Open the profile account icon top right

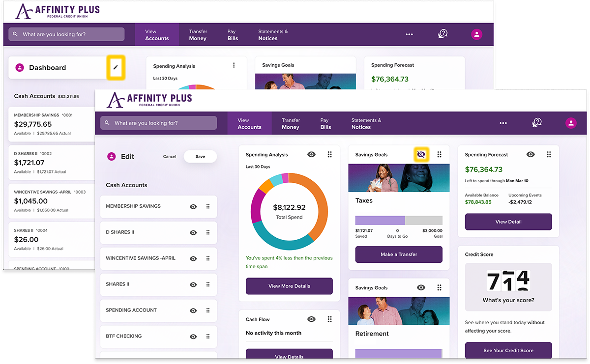tap(571, 123)
